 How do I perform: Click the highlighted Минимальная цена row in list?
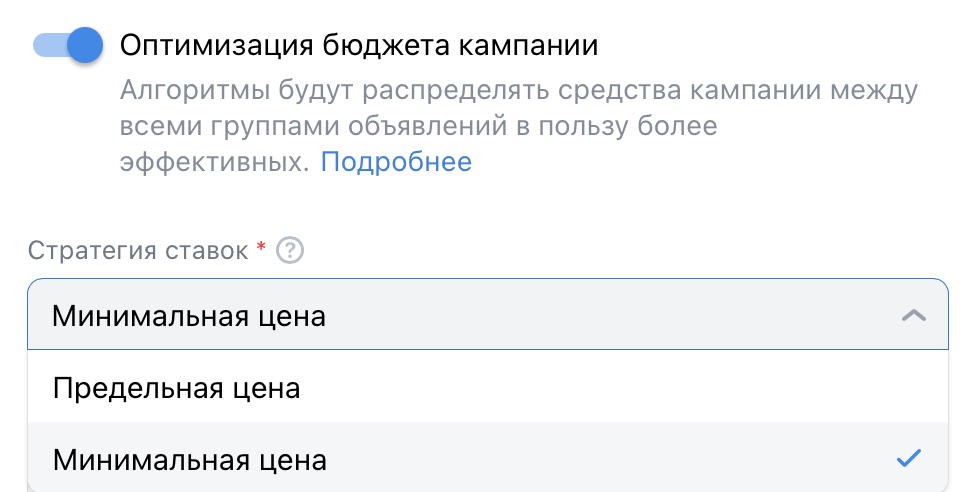(488, 457)
